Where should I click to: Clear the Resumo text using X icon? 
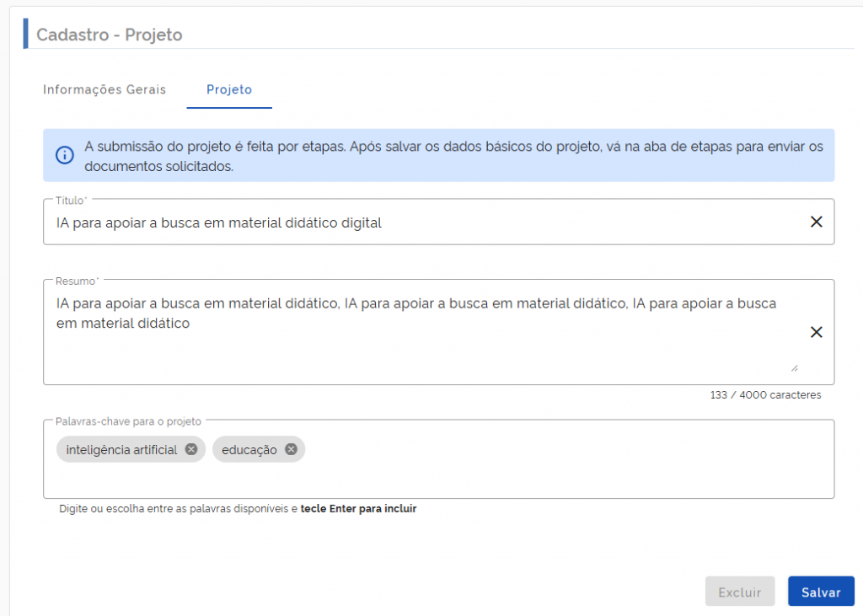click(816, 332)
